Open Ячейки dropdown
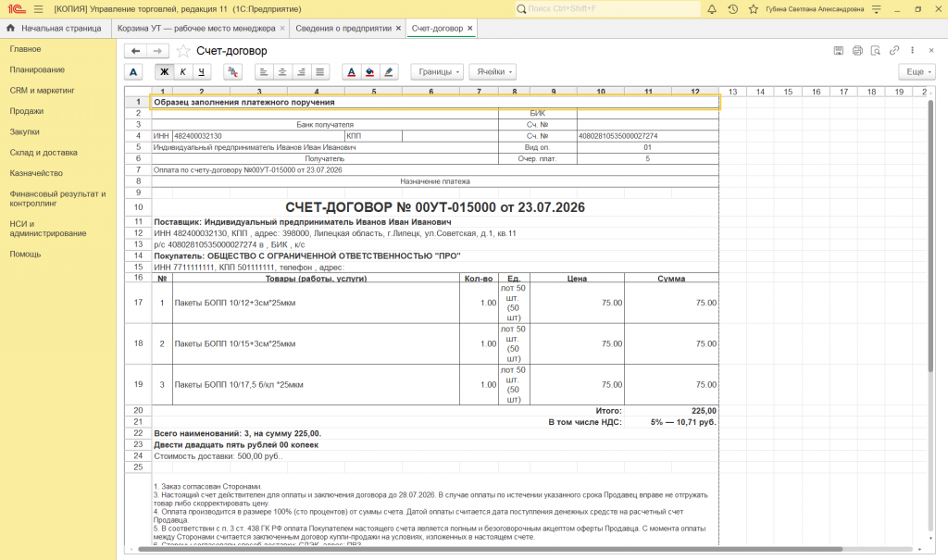The width and height of the screenshot is (948, 560). tap(493, 72)
